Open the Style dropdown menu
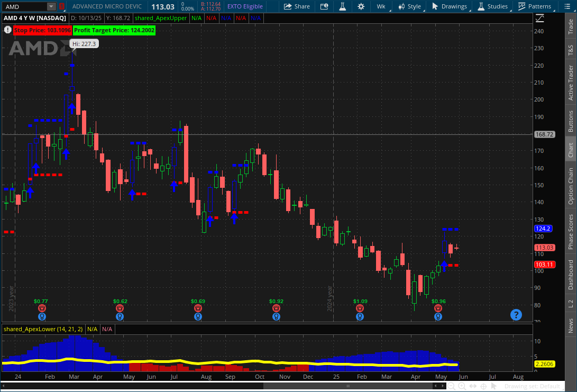 pyautogui.click(x=409, y=6)
